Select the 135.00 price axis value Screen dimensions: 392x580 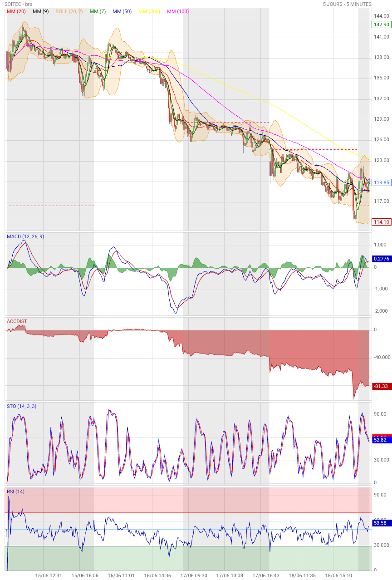(381, 78)
